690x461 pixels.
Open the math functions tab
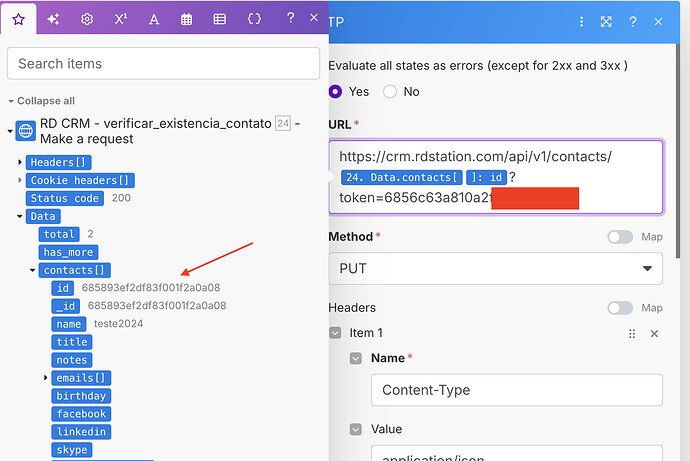121,19
